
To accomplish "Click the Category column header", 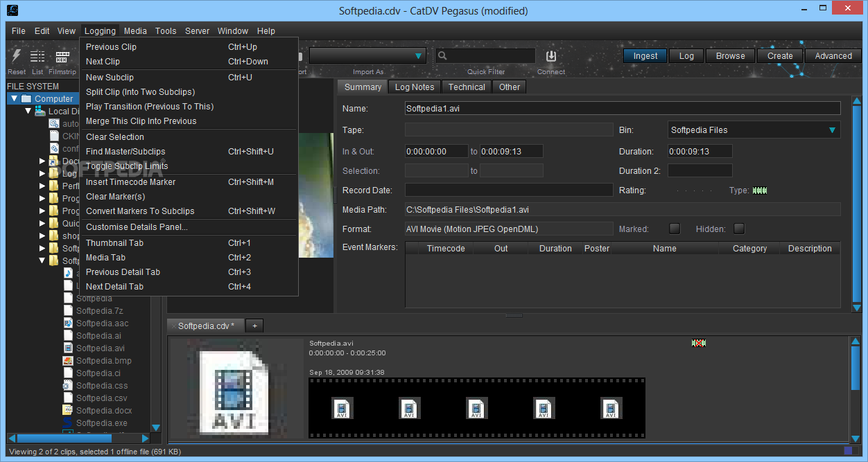I will (x=749, y=249).
